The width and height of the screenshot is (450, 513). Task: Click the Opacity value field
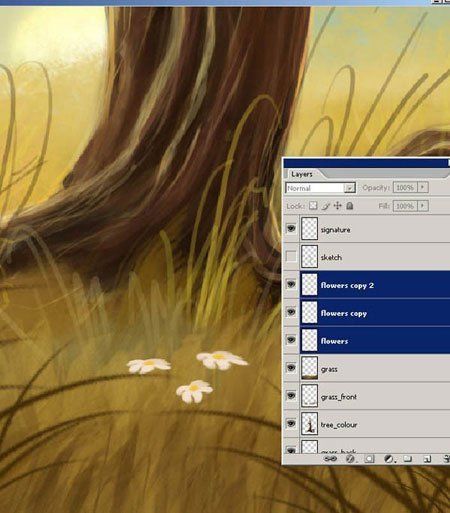click(x=405, y=187)
